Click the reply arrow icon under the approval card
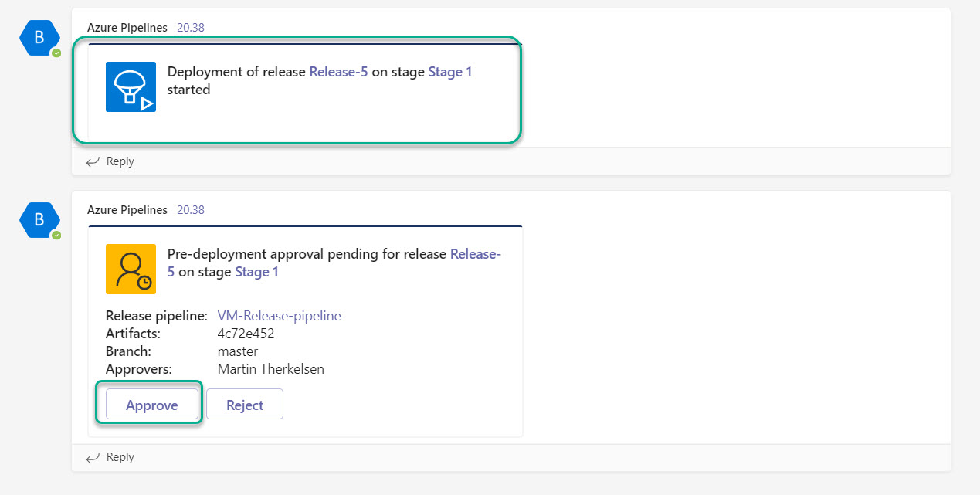The height and width of the screenshot is (495, 980). click(x=93, y=457)
